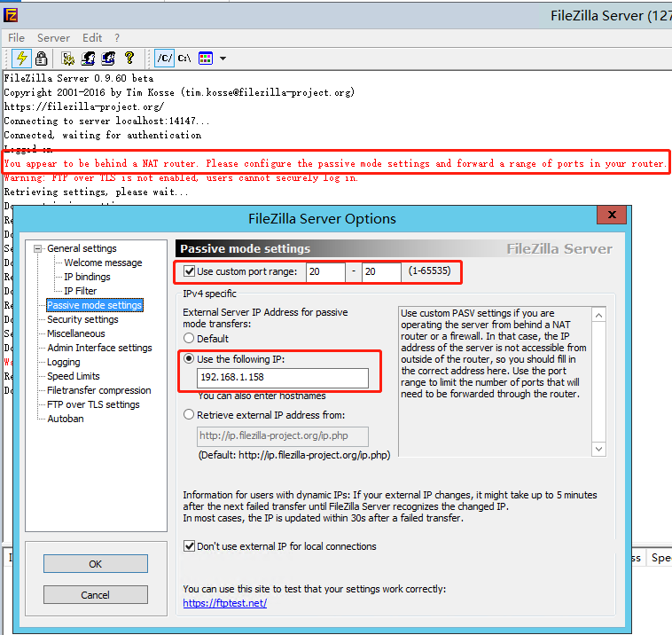Click the yellow question mark help icon
The width and height of the screenshot is (672, 635).
[x=129, y=58]
